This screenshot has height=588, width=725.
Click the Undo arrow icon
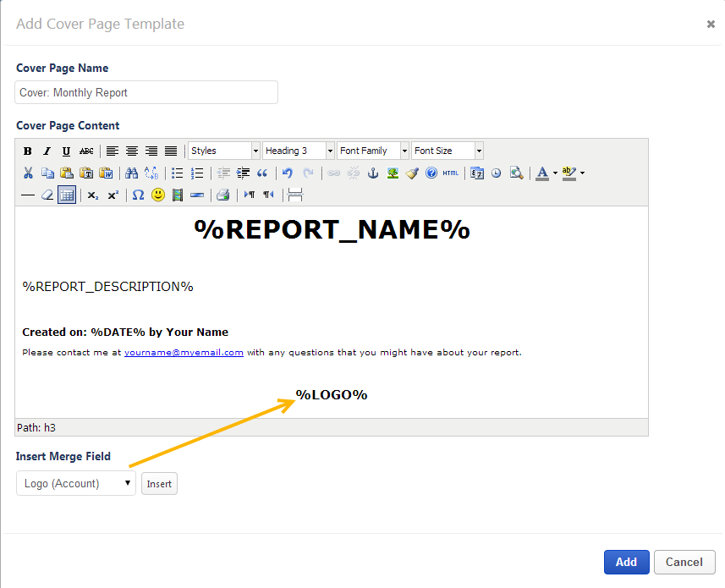[288, 173]
